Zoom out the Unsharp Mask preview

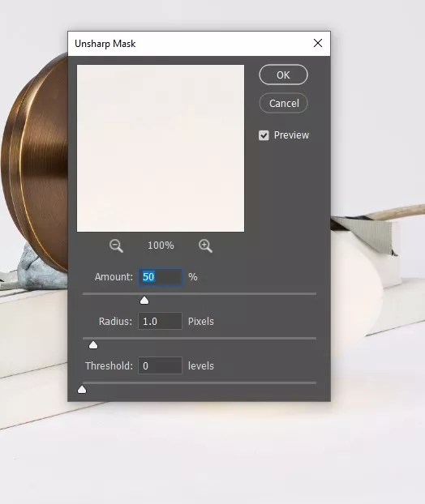click(116, 246)
